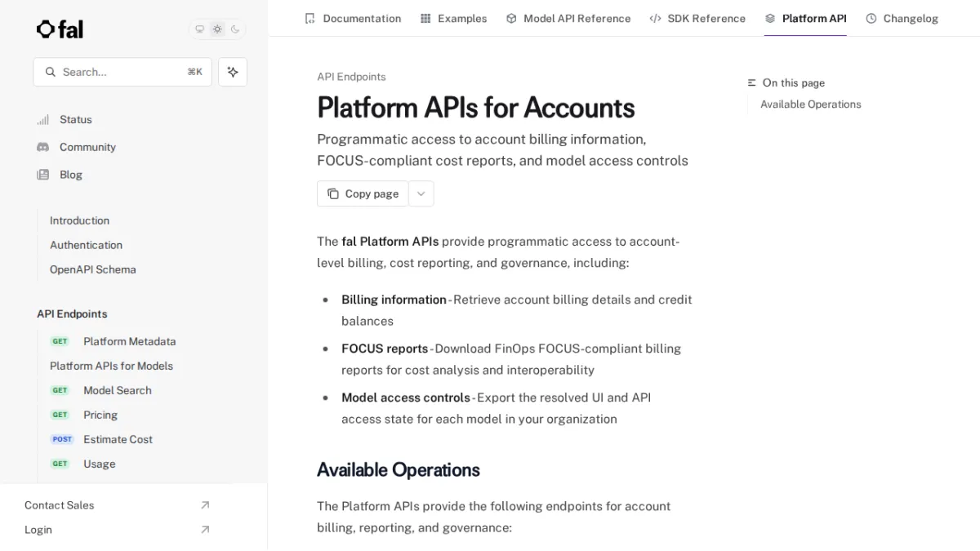
Task: Click the Status signal bars icon
Action: pyautogui.click(x=42, y=119)
